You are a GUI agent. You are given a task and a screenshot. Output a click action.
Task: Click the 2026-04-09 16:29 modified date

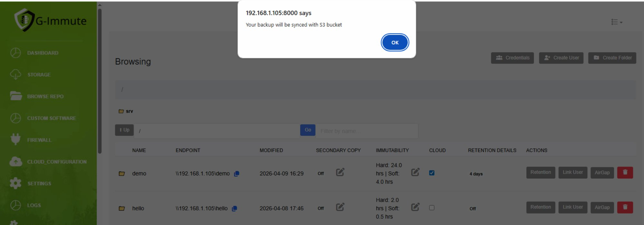281,174
